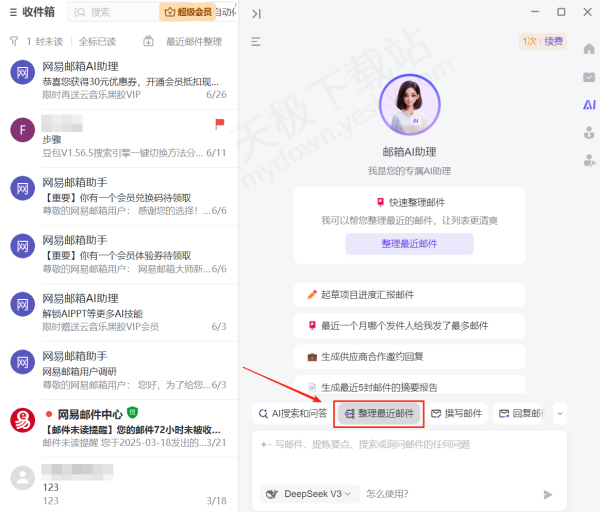Viewport: 600px width, 512px height.
Task: Expand more AI action chips chevron
Action: tap(559, 413)
